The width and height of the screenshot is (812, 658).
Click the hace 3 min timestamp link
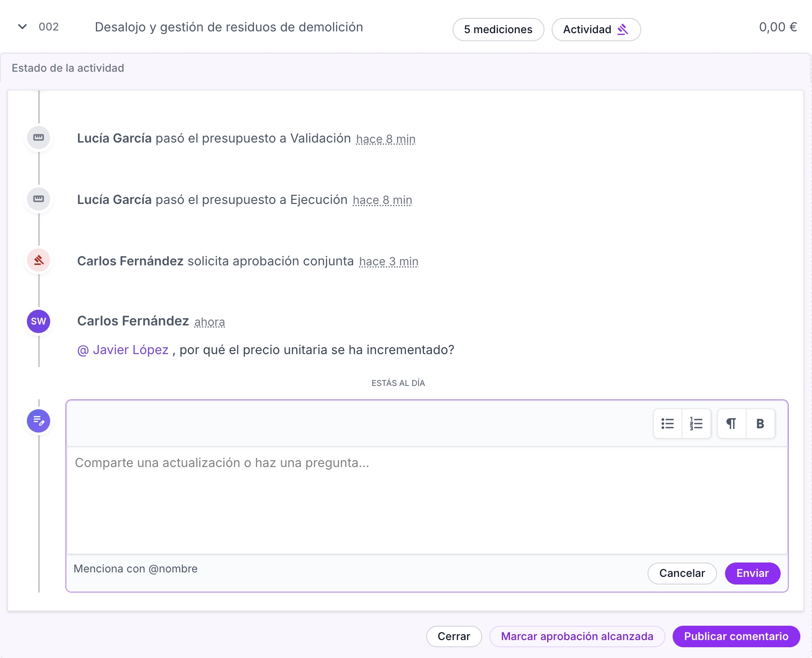[389, 261]
